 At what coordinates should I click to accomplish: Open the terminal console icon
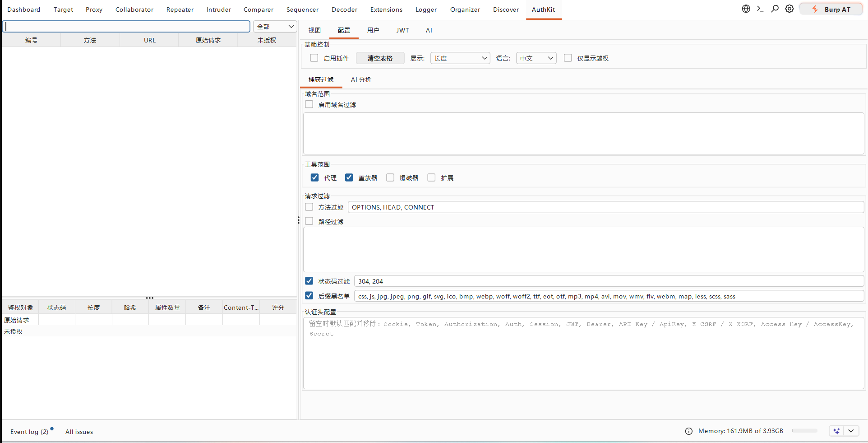click(760, 9)
